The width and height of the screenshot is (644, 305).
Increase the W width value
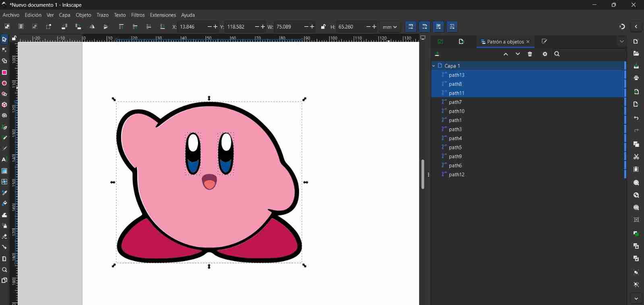tap(312, 27)
